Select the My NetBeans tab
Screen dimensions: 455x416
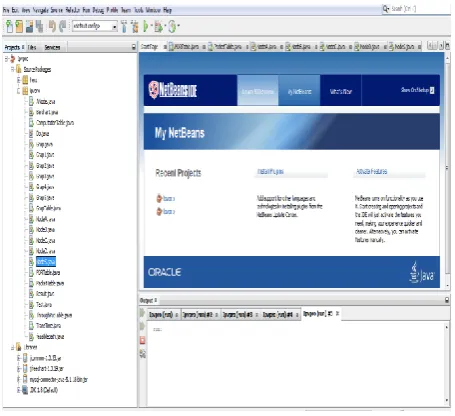pyautogui.click(x=299, y=91)
